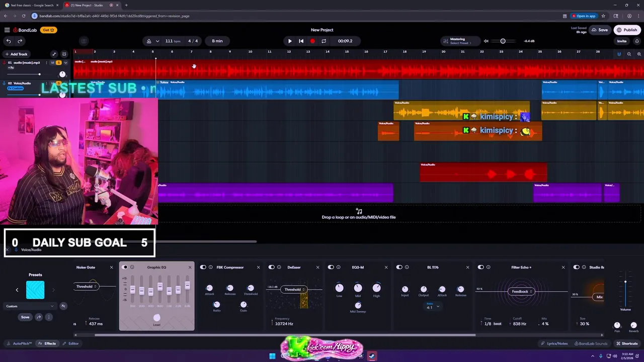Toggle DeEsser effect power switch

[x=272, y=267]
